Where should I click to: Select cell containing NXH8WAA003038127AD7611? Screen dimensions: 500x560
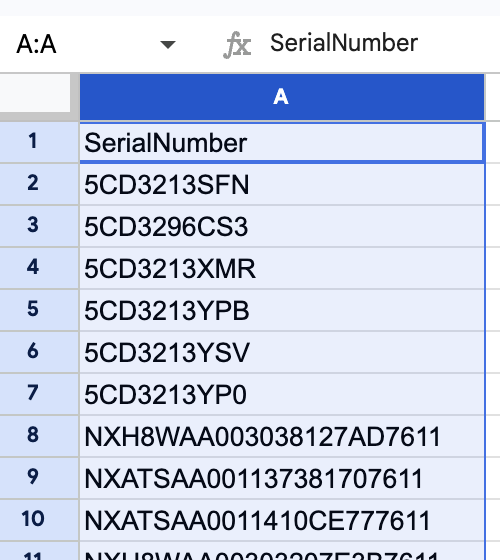click(282, 436)
